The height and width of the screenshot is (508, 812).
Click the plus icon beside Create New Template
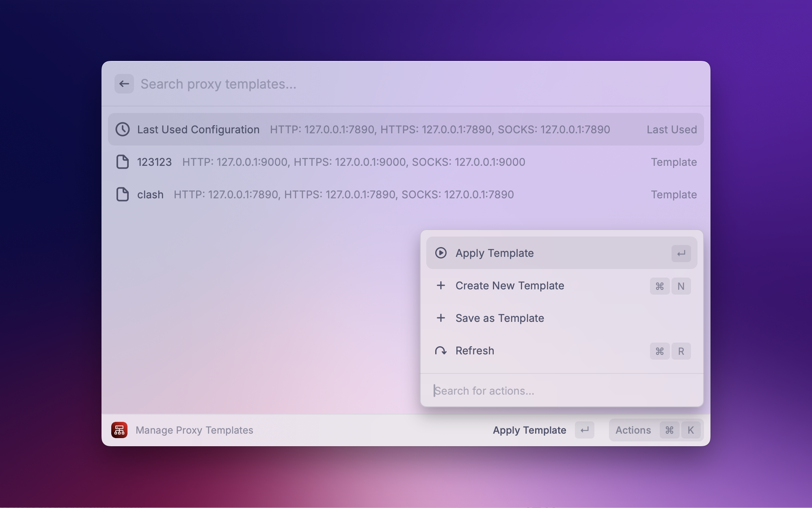click(x=441, y=285)
